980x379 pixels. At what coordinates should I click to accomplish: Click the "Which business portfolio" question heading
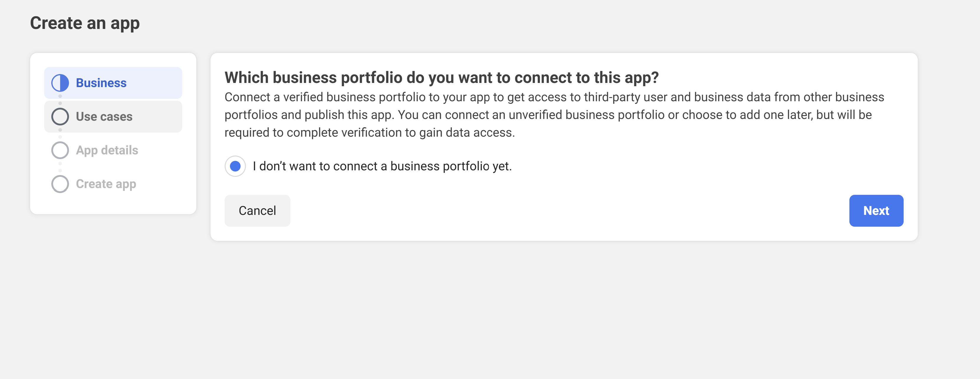point(441,77)
